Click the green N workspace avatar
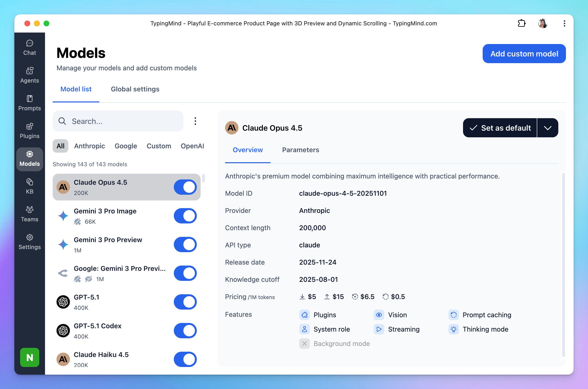588x389 pixels. tap(29, 357)
